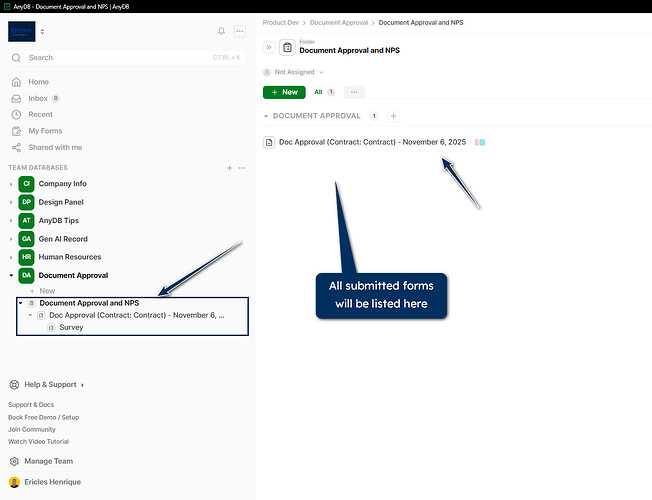The height and width of the screenshot is (500, 652).
Task: Click the DA Document Approval icon
Action: click(x=26, y=275)
